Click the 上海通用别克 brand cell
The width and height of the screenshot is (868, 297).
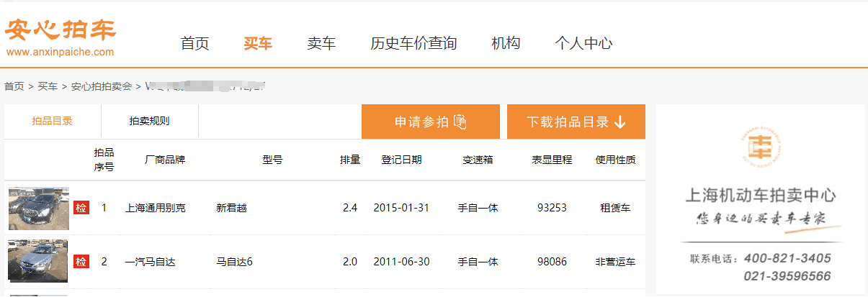[x=155, y=208]
